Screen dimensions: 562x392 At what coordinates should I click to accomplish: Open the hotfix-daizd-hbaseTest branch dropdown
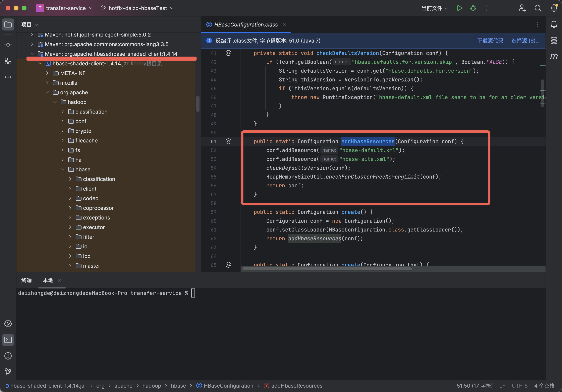click(x=137, y=8)
